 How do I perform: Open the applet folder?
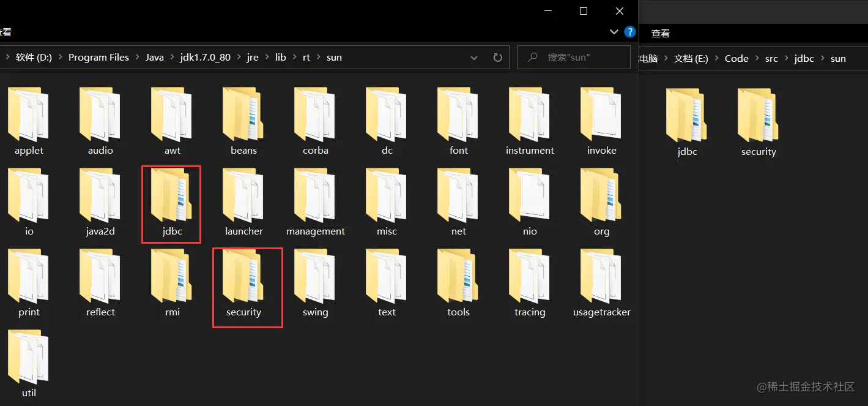click(29, 121)
